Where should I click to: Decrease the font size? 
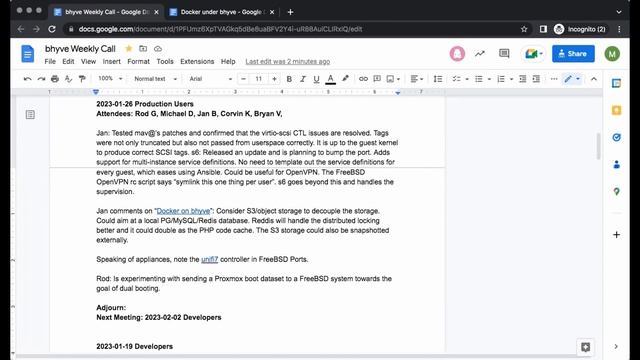click(x=243, y=79)
